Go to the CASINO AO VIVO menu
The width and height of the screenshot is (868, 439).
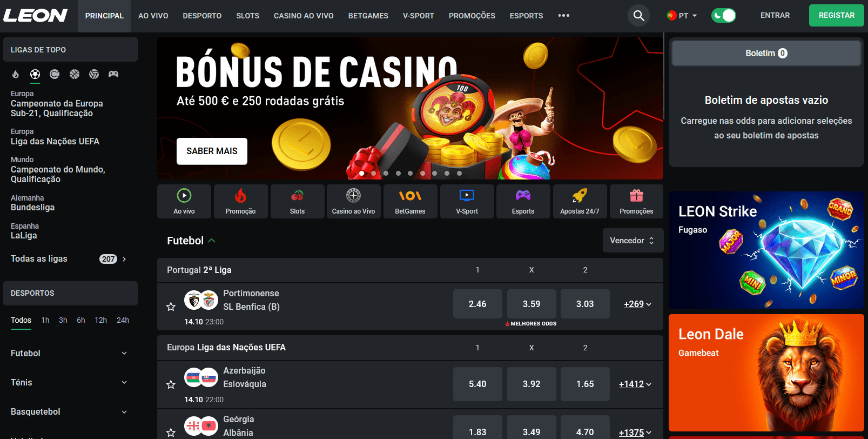point(304,16)
